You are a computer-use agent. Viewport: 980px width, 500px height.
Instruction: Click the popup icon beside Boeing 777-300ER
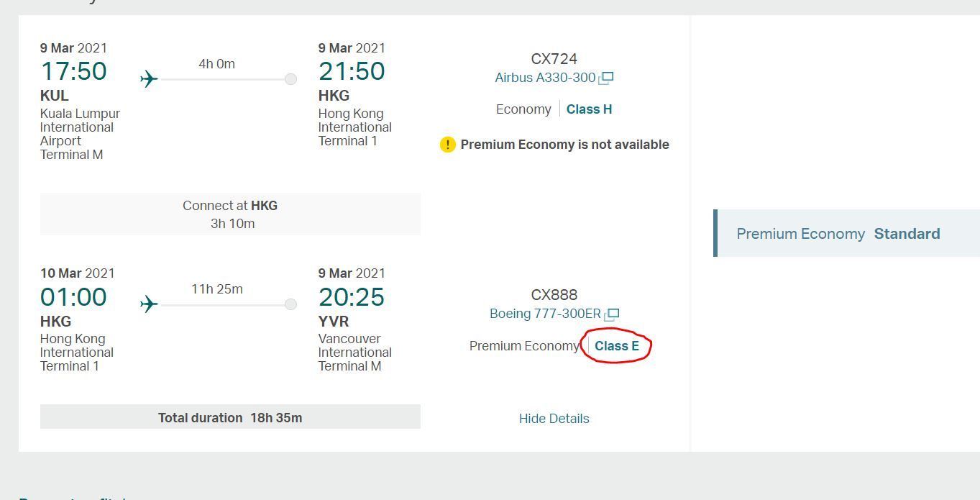tap(612, 314)
